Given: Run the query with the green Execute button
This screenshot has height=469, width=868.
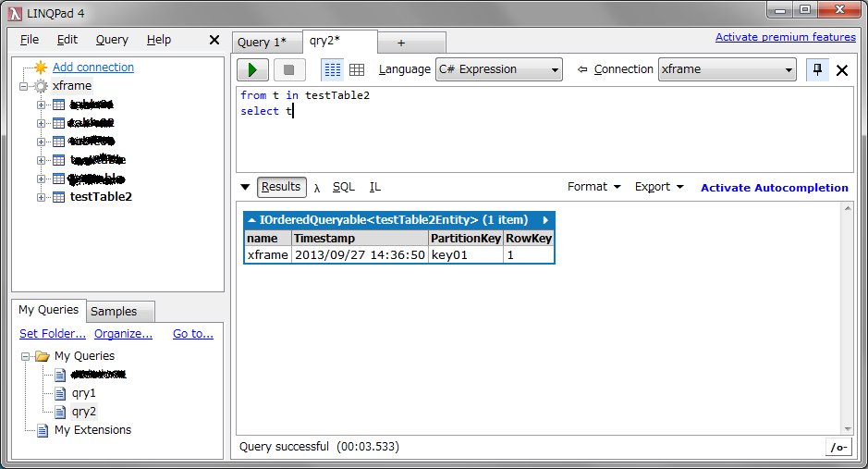Looking at the screenshot, I should (x=252, y=69).
